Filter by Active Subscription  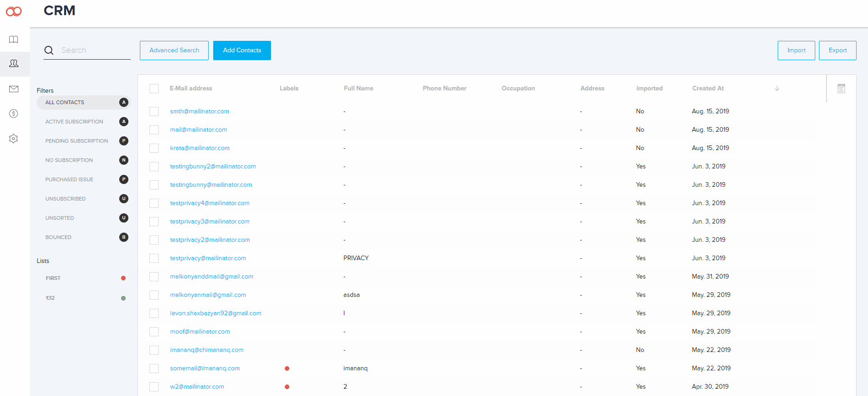pyautogui.click(x=74, y=122)
